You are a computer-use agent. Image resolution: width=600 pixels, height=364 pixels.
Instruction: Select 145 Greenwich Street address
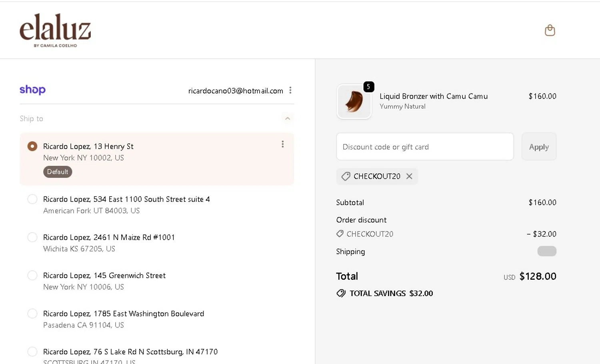pyautogui.click(x=32, y=275)
